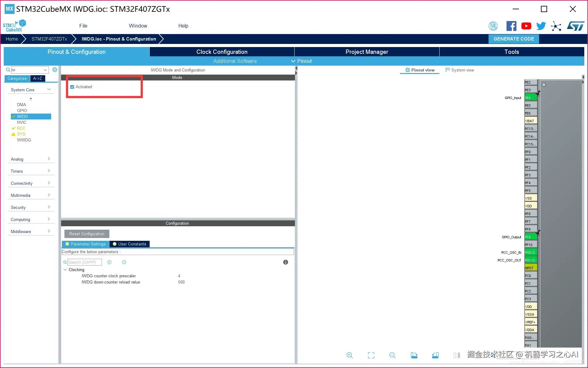Image resolution: width=588 pixels, height=368 pixels.
Task: Expand the Security category
Action: [49, 207]
